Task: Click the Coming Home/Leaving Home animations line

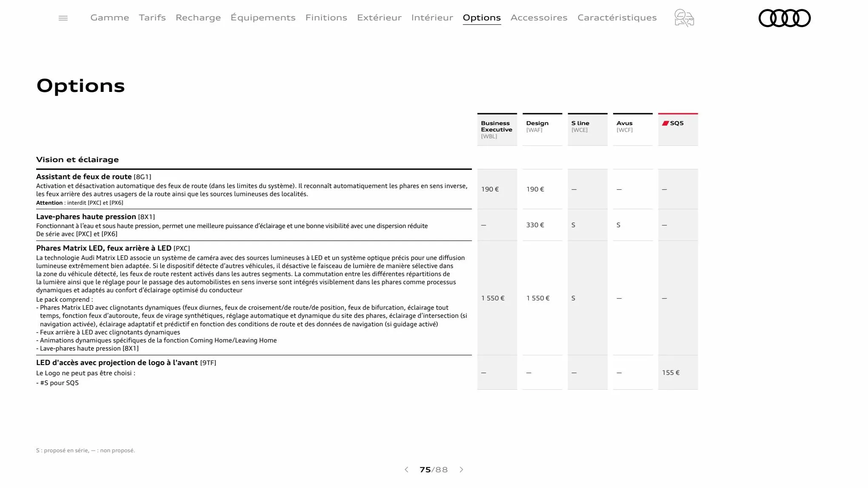Action: tap(157, 340)
